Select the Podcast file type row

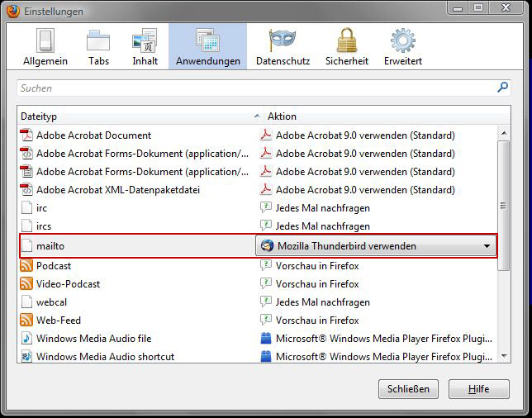54,266
